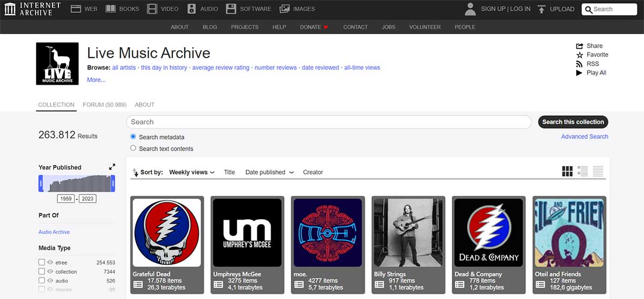The width and height of the screenshot is (644, 299).
Task: Check the etree media type checkbox
Action: tap(42, 263)
